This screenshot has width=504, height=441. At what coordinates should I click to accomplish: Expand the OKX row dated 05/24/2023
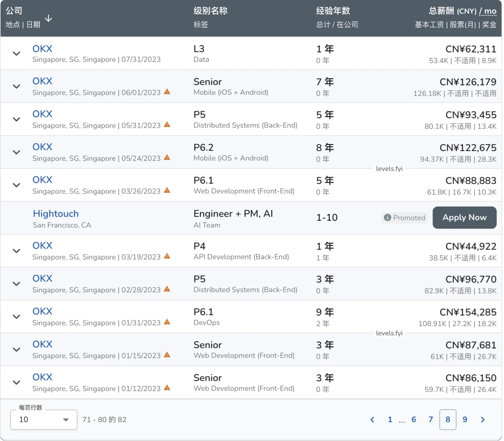pyautogui.click(x=16, y=152)
